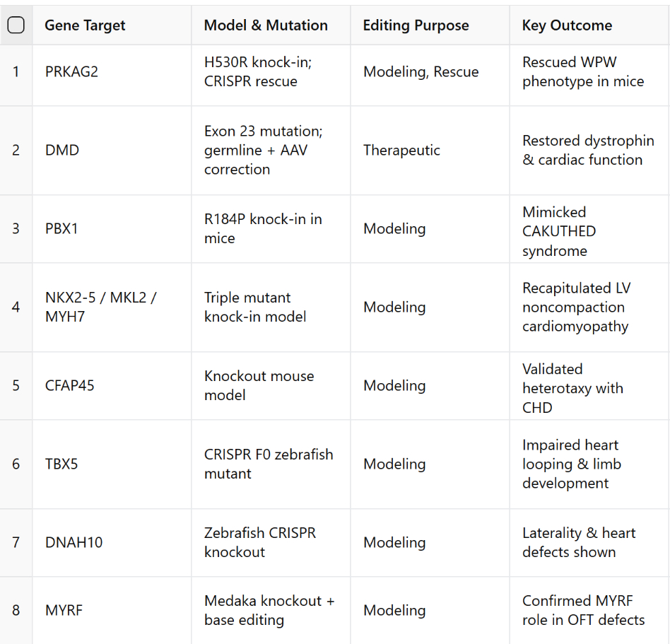Click the Gene Target column header
This screenshot has height=644, width=670.
(x=85, y=25)
